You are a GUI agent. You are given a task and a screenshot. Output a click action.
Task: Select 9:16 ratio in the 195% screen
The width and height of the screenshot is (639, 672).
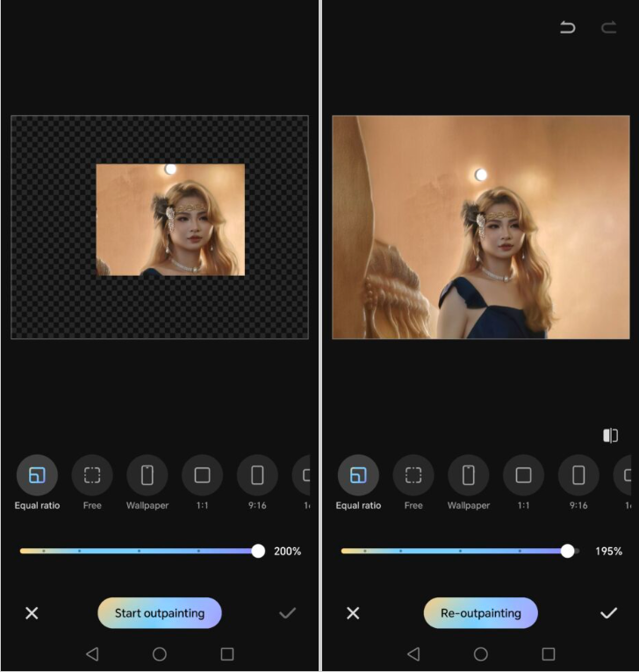tap(578, 475)
